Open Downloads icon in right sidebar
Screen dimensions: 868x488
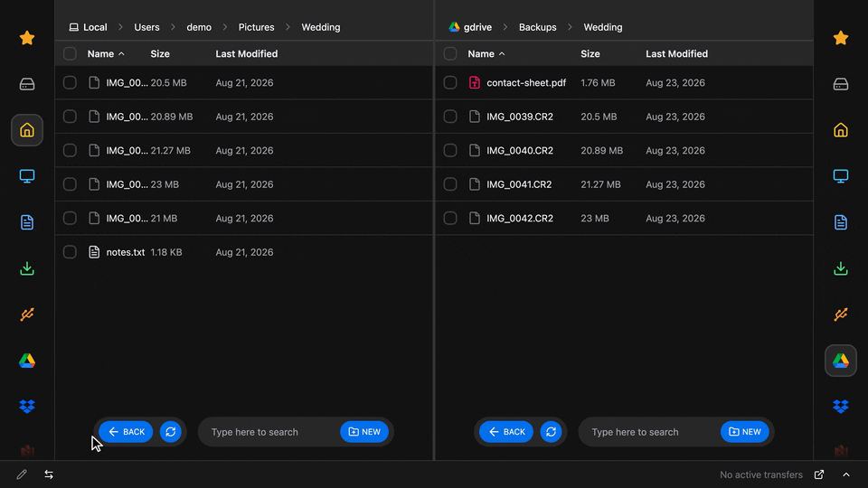(x=841, y=268)
